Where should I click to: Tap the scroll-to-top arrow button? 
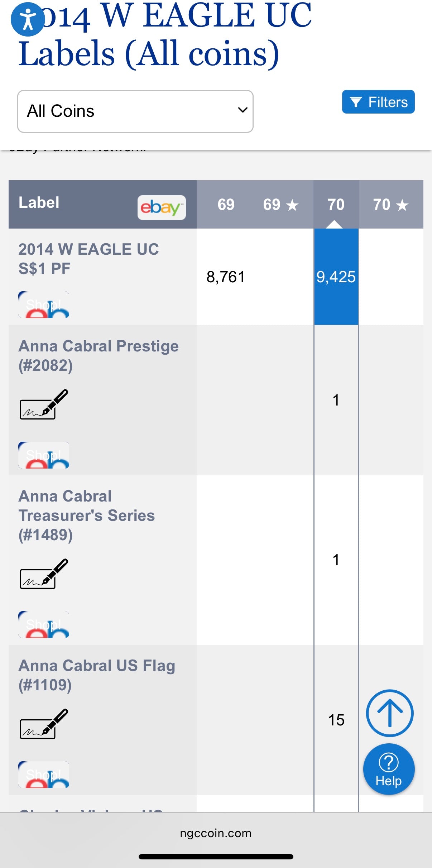coord(389,713)
